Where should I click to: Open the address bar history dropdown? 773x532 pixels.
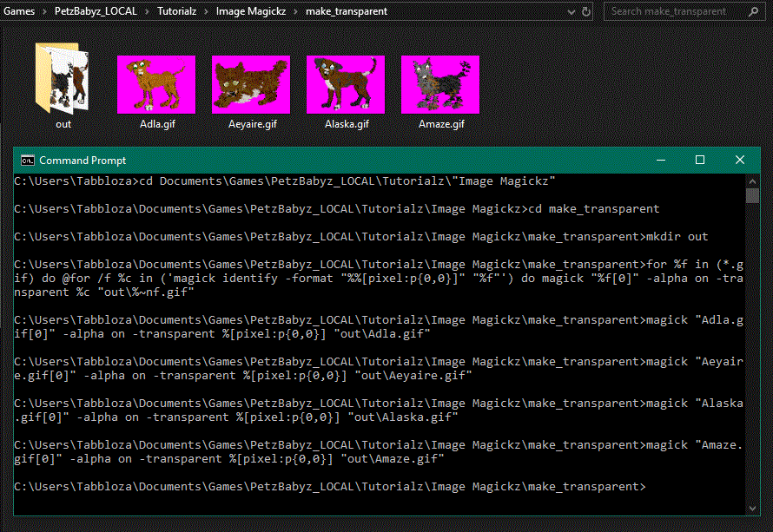(570, 12)
